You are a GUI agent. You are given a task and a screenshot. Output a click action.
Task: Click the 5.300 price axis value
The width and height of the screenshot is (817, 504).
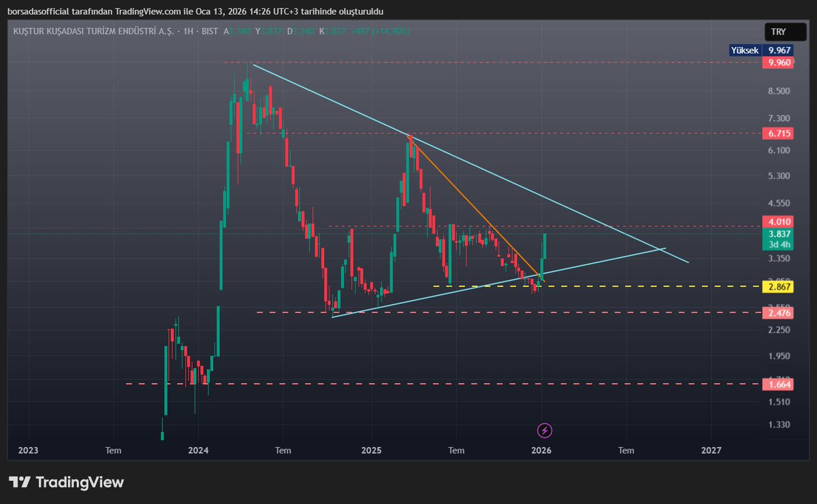point(779,176)
